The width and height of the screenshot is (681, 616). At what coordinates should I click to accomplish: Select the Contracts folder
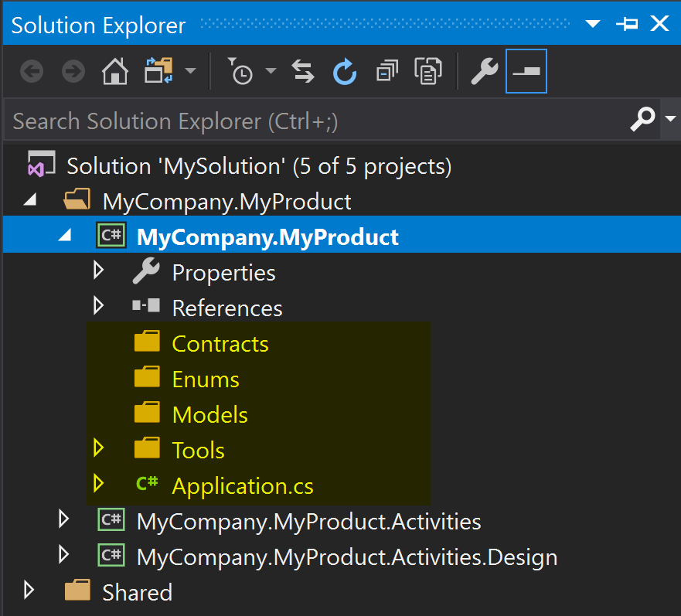pyautogui.click(x=220, y=344)
